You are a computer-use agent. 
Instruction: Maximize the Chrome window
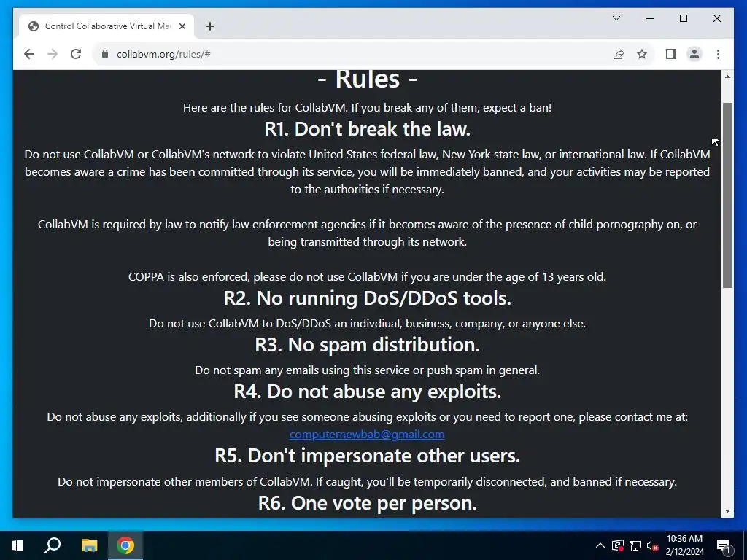(683, 18)
